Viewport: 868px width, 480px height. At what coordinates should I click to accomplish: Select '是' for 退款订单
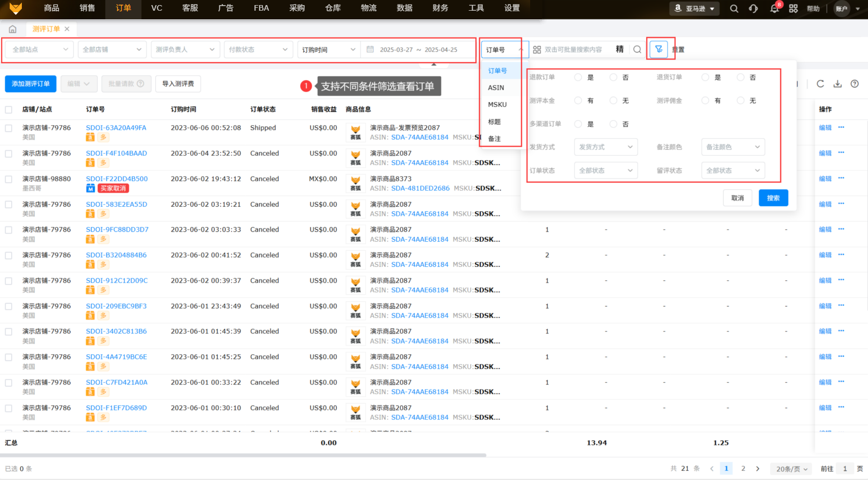coord(578,77)
